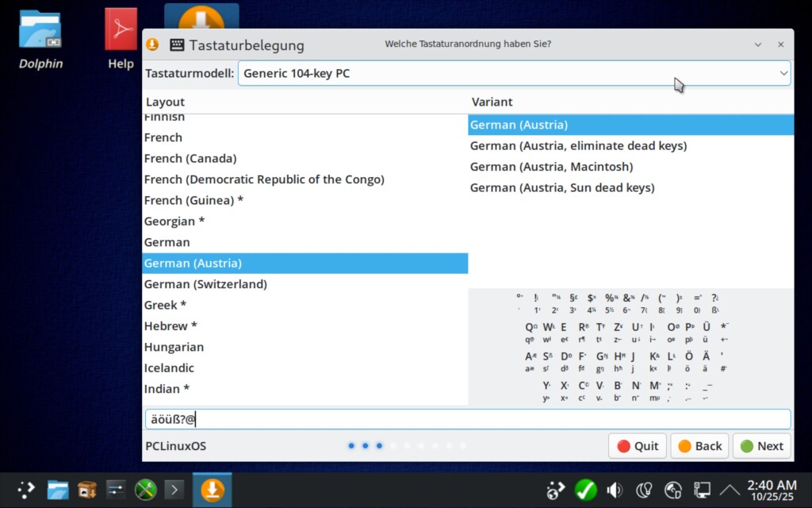This screenshot has height=508, width=812.
Task: Open the volume control in system tray
Action: (x=614, y=490)
